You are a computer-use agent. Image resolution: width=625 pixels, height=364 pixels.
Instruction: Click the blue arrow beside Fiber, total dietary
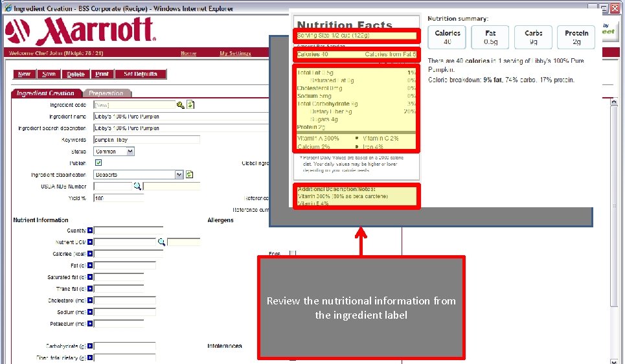pos(90,358)
